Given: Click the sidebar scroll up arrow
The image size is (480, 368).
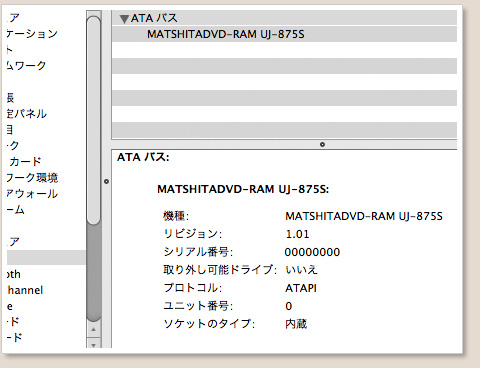Looking at the screenshot, I should tap(94, 330).
